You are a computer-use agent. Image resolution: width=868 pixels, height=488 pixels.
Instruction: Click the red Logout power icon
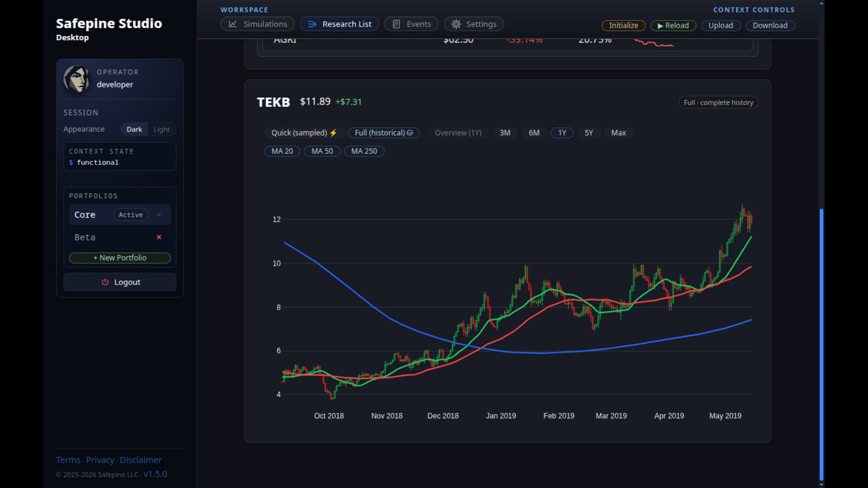click(x=105, y=282)
